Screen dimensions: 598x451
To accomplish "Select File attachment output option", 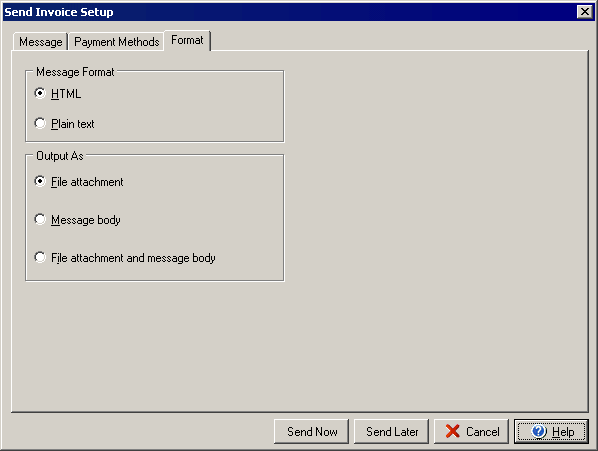I will (x=40, y=181).
